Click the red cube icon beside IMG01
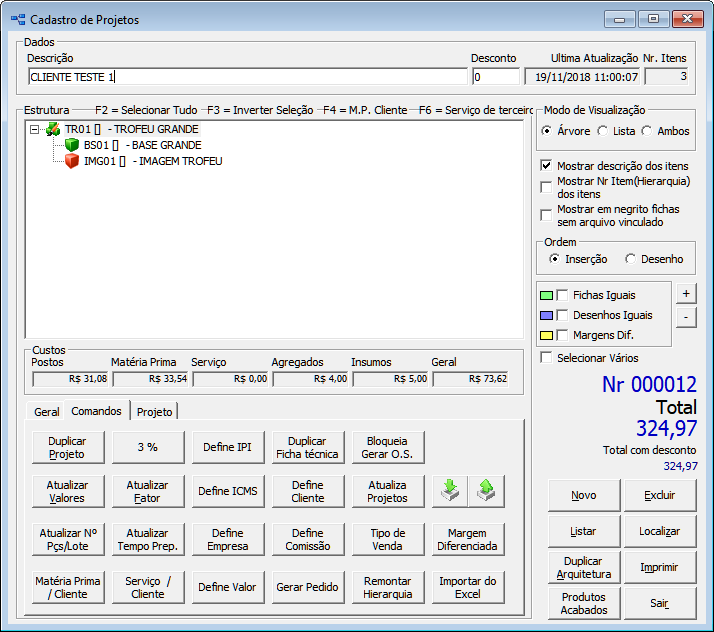714x632 pixels. coord(72,161)
